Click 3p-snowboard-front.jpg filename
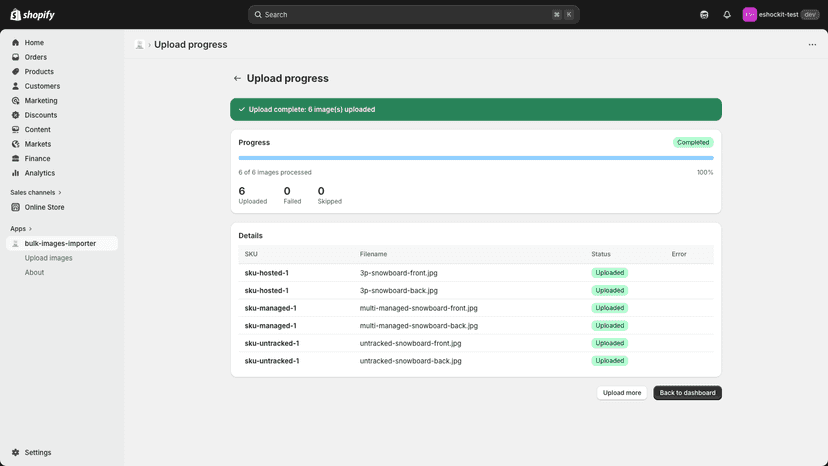The image size is (828, 466). pyautogui.click(x=399, y=273)
